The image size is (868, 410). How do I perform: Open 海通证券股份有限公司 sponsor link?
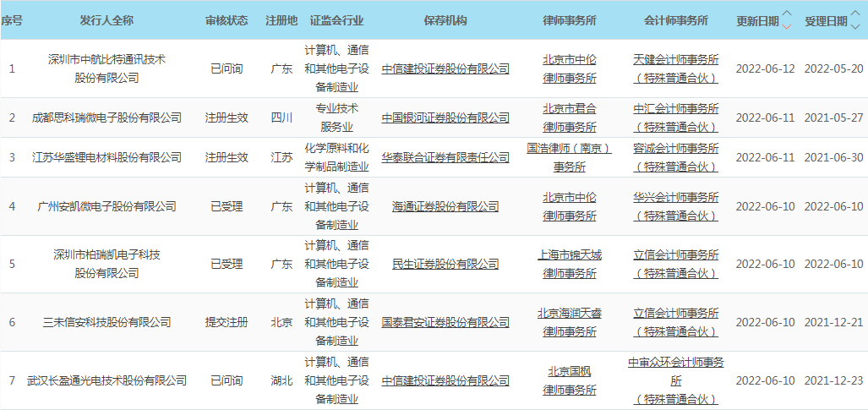coord(445,206)
